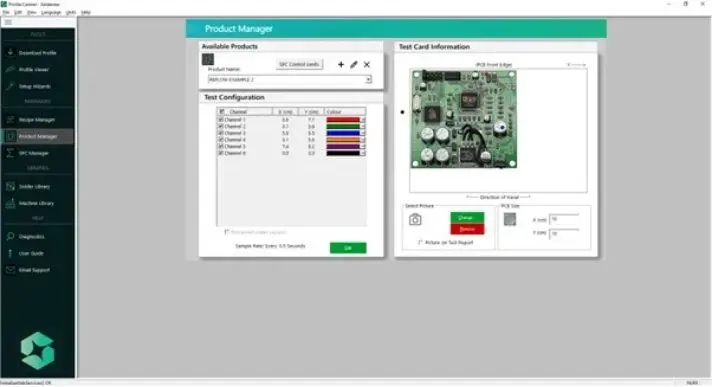Open the File menu

6,12
